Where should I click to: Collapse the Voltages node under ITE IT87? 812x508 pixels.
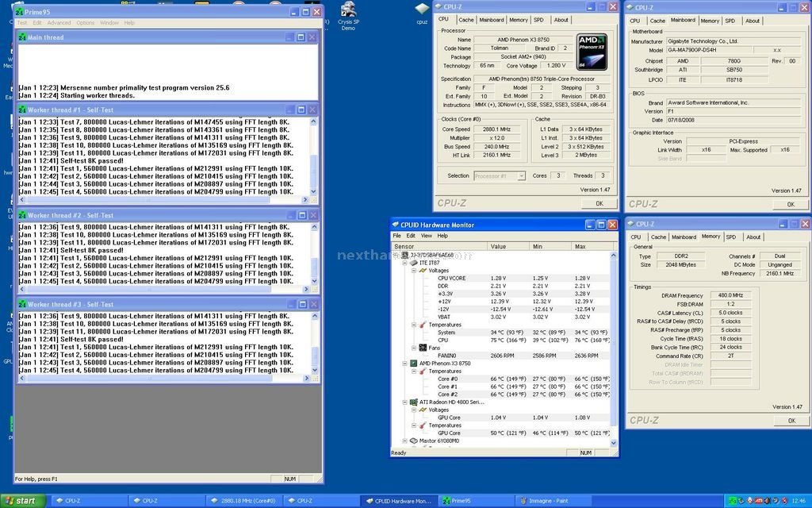[414, 271]
